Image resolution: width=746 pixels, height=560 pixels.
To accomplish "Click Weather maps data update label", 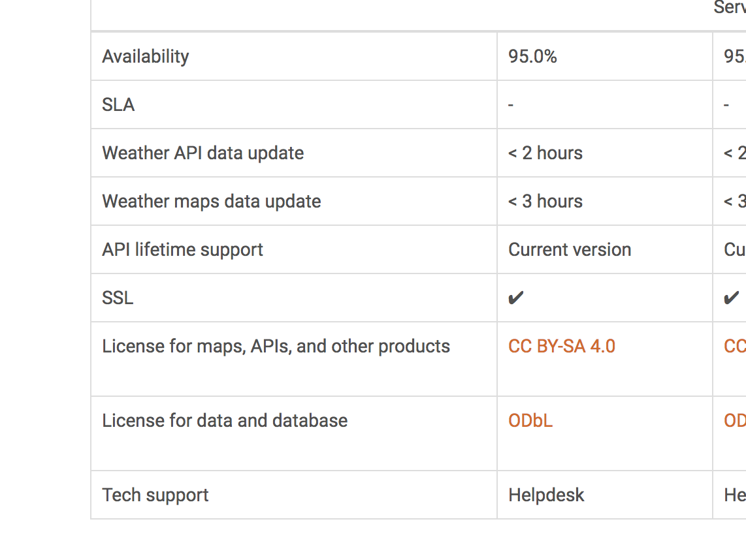I will (212, 202).
